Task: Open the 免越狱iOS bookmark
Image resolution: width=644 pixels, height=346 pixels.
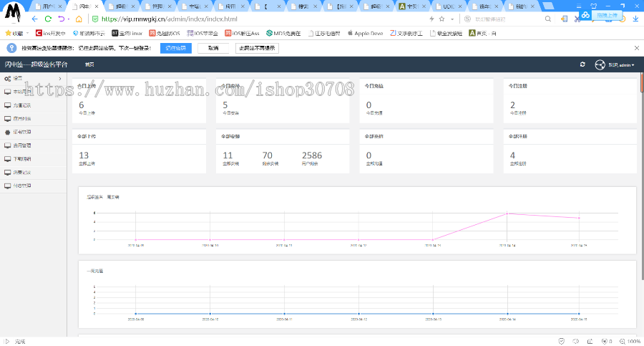Action: [x=165, y=34]
